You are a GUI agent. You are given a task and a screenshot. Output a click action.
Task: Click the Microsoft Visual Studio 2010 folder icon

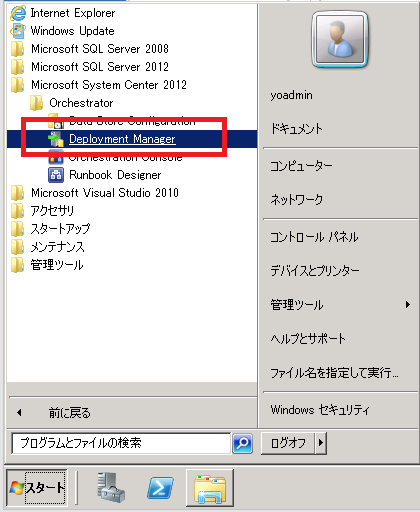pyautogui.click(x=17, y=193)
